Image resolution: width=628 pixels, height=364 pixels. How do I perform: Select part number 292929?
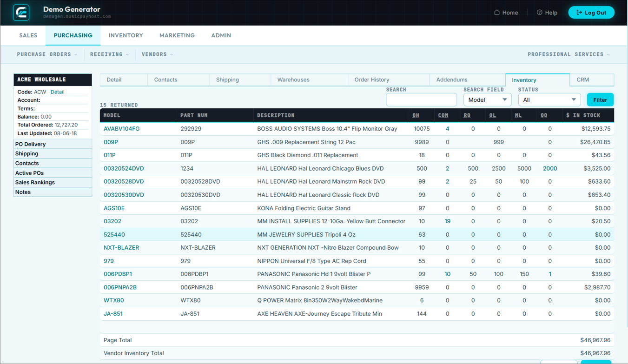pyautogui.click(x=191, y=129)
